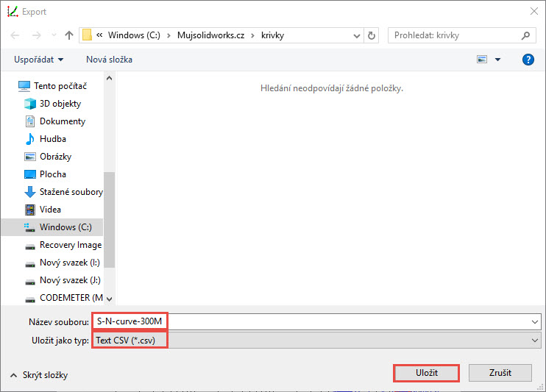The image size is (546, 392).
Task: Open Dokumenty folder in navigation pane
Action: [63, 121]
